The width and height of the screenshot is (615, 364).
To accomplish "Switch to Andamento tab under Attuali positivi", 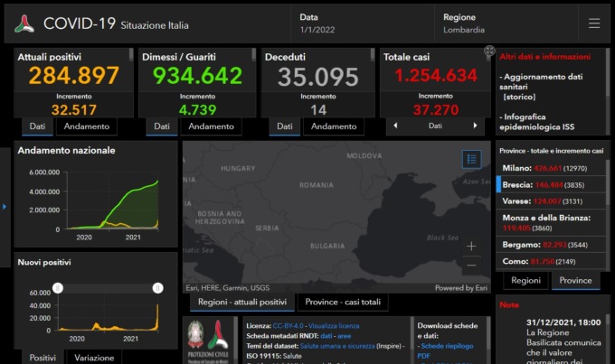I will (87, 126).
